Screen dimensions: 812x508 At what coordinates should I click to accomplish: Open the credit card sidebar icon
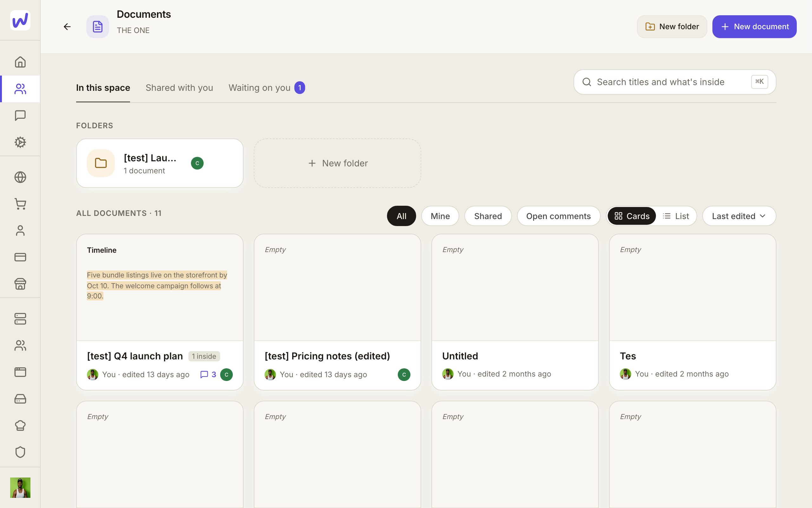pos(20,257)
